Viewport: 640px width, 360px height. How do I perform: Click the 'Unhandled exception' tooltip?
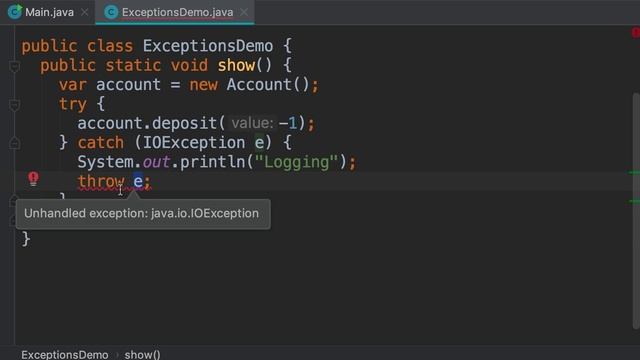click(143, 213)
